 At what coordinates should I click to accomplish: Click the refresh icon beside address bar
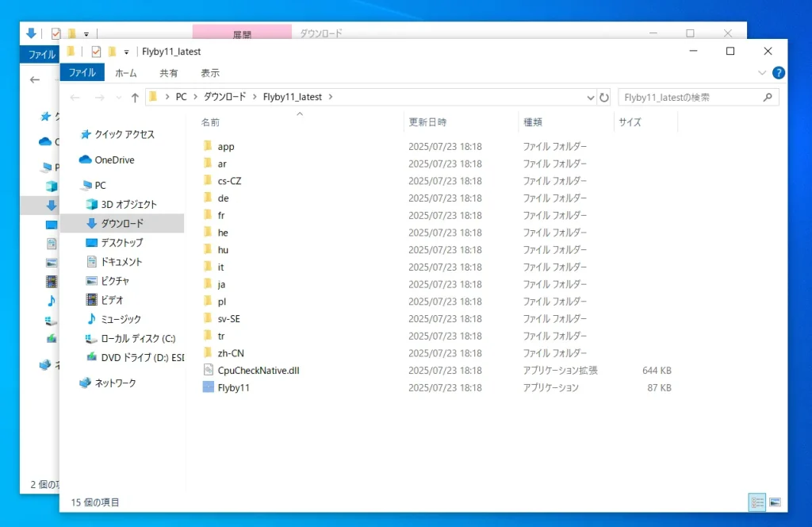click(603, 97)
